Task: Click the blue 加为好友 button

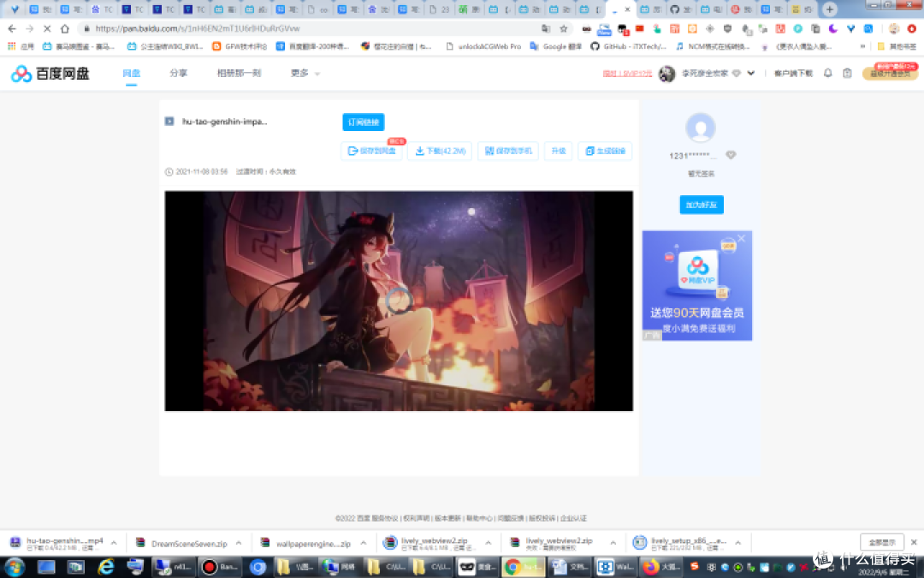Action: click(702, 205)
